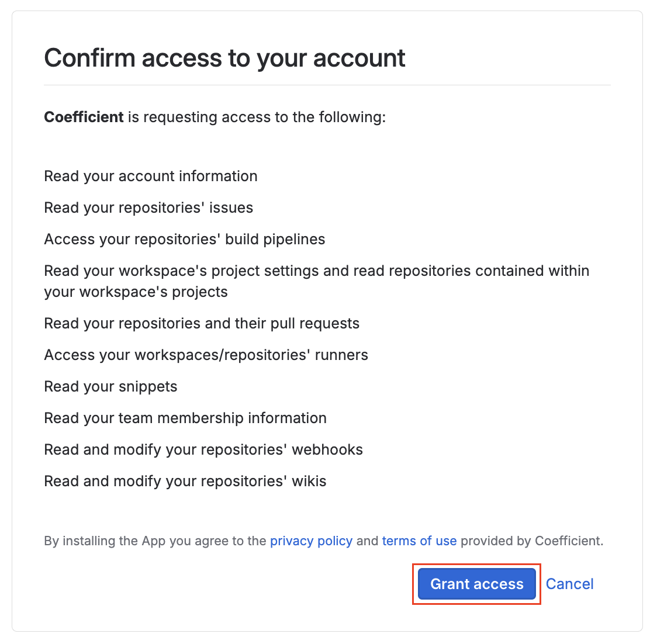Click 'provided by Coefficient' footer text
This screenshot has width=657, height=644.
[532, 541]
